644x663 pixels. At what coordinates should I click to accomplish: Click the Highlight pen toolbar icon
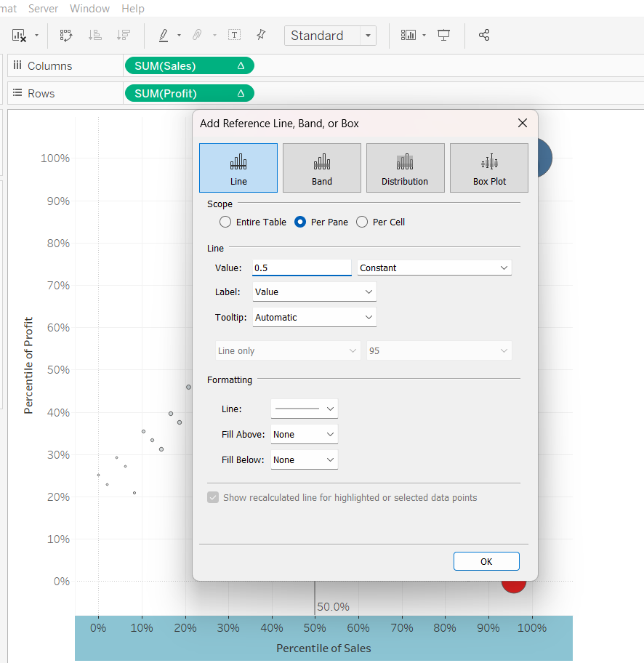(x=164, y=35)
